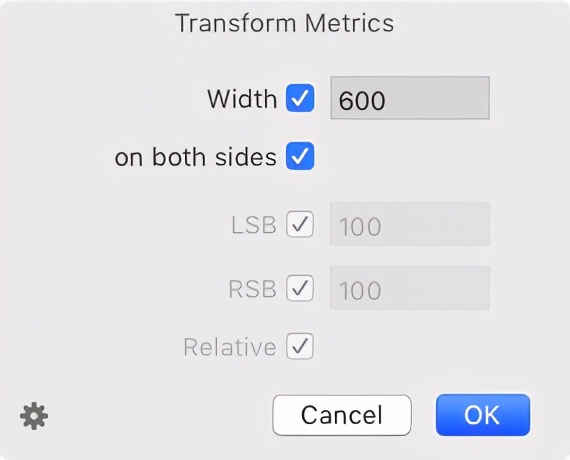The height and width of the screenshot is (460, 570).
Task: Select the RSB value input field
Action: pos(410,288)
